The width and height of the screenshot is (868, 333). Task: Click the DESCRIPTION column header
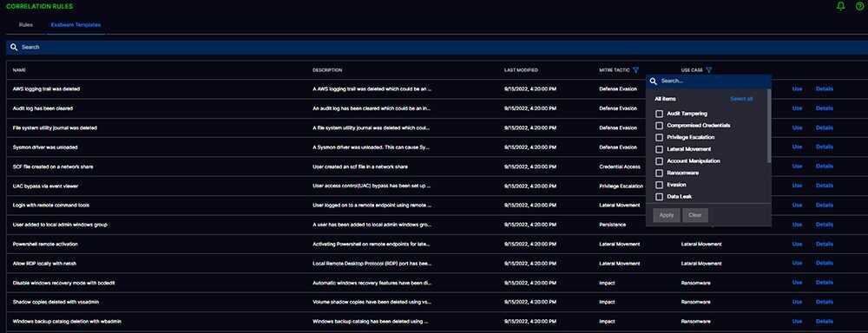pyautogui.click(x=327, y=70)
